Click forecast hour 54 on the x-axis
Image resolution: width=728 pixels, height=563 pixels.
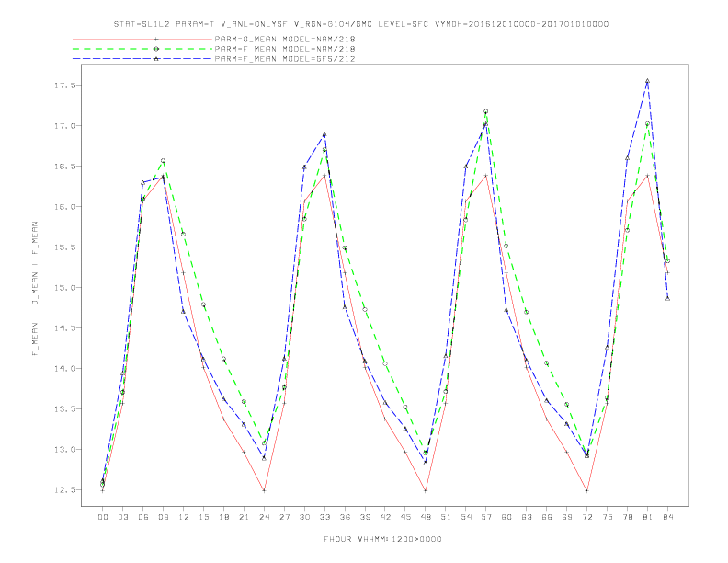click(466, 517)
